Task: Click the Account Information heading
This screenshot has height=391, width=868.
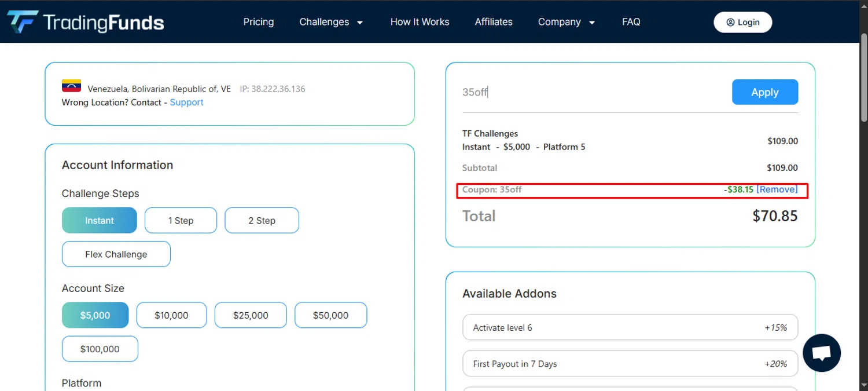Action: (117, 165)
